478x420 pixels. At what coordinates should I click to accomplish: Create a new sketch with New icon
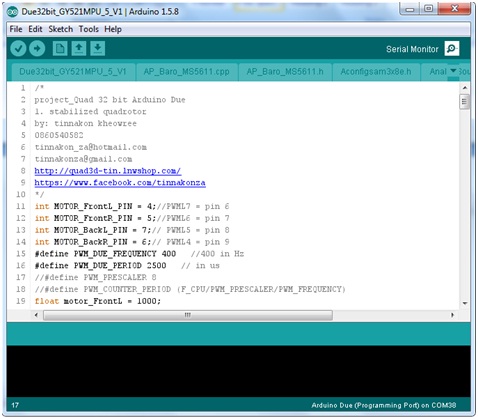(60, 49)
